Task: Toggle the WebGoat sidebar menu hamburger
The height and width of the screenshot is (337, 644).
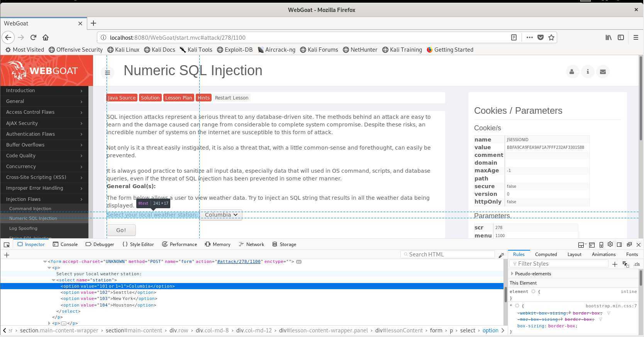Action: pos(108,72)
